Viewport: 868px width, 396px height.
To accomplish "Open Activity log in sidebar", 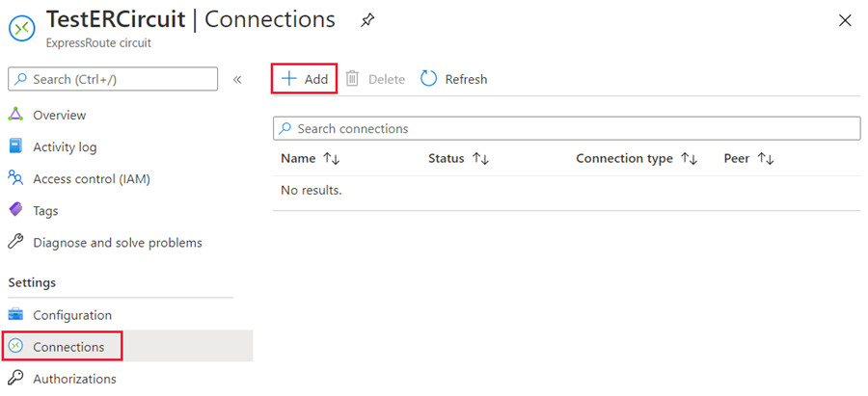I will tap(65, 146).
